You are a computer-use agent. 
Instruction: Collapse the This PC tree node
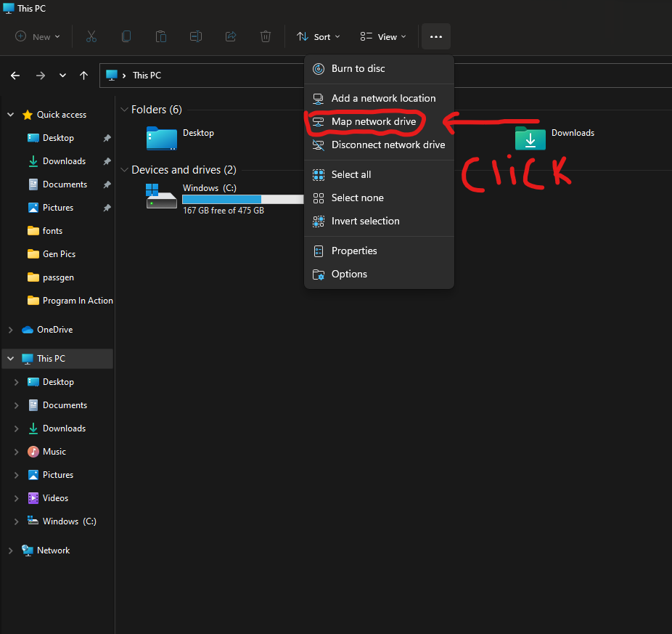pos(11,358)
